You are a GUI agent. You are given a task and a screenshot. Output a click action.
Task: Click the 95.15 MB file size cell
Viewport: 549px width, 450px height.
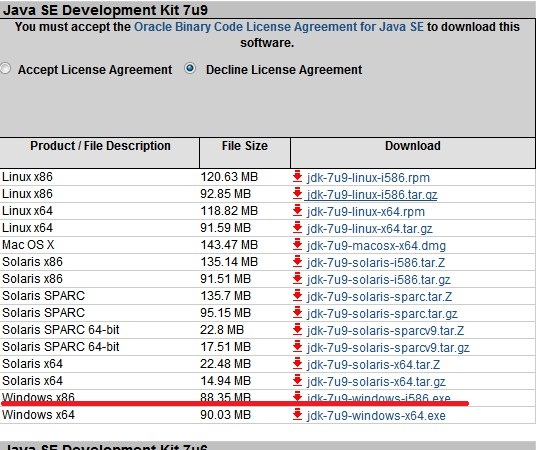click(225, 312)
